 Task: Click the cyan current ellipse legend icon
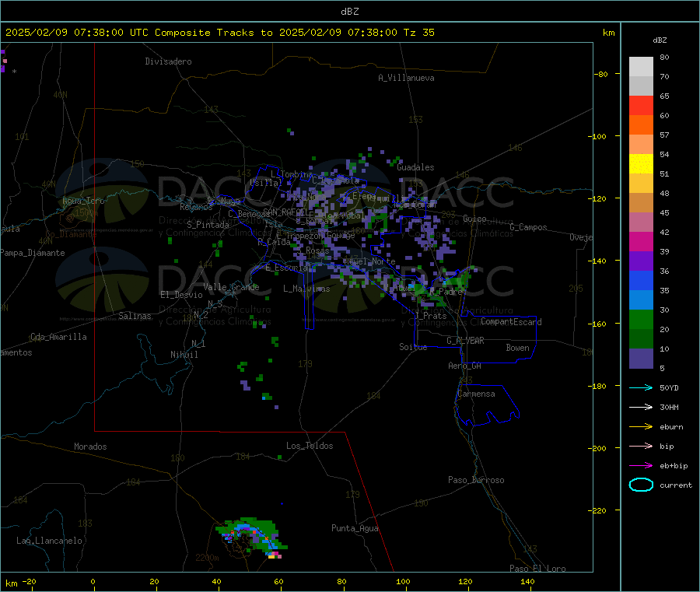(641, 485)
